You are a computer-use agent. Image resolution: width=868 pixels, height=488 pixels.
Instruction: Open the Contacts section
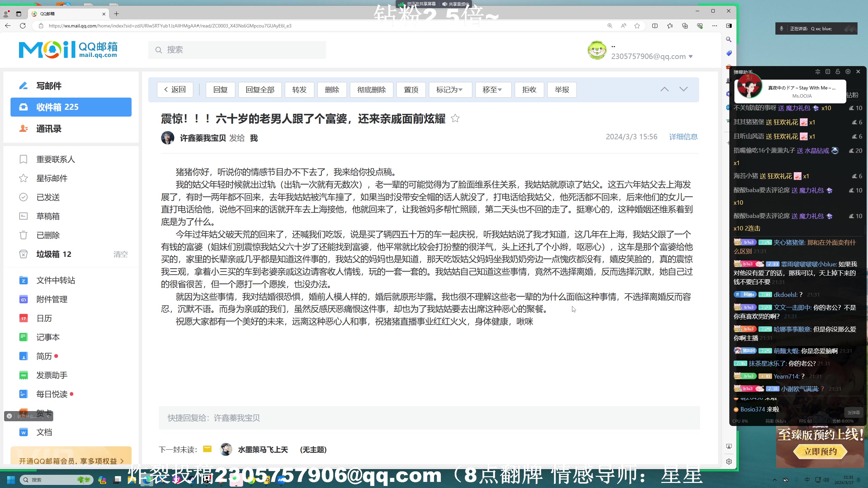48,129
